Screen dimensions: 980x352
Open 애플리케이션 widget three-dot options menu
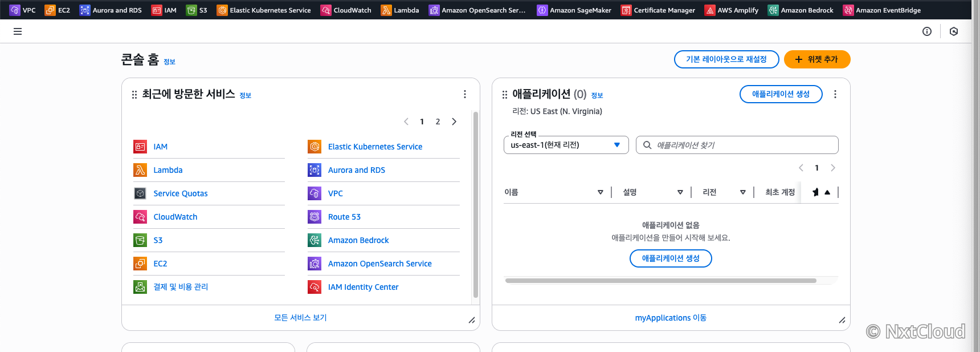coord(835,94)
